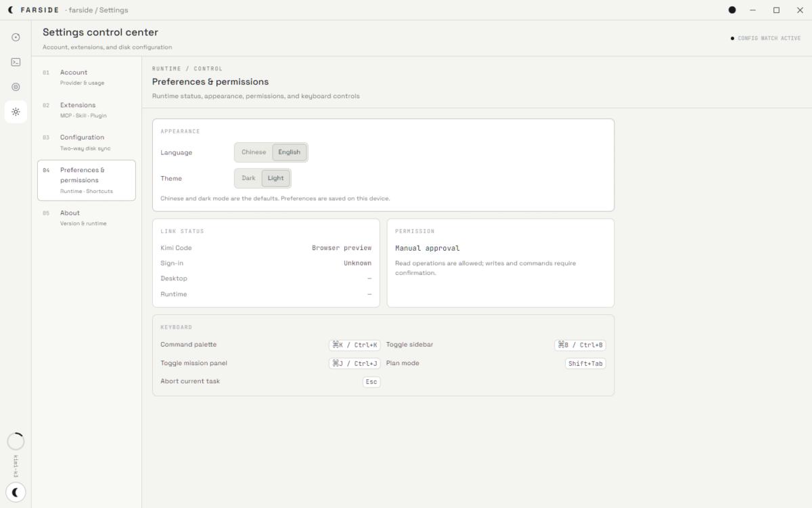Click the ⌘K / Ctrl+K shortcut badge

pos(355,345)
